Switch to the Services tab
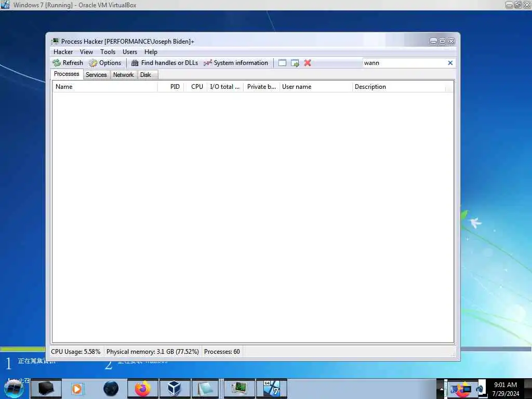Image resolution: width=532 pixels, height=399 pixels. tap(96, 75)
